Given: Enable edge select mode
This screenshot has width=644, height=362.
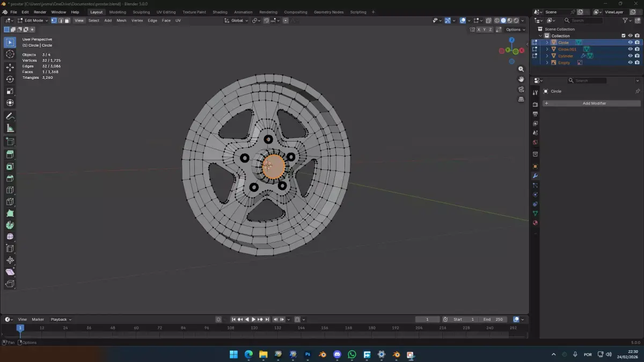Looking at the screenshot, I should tap(60, 20).
